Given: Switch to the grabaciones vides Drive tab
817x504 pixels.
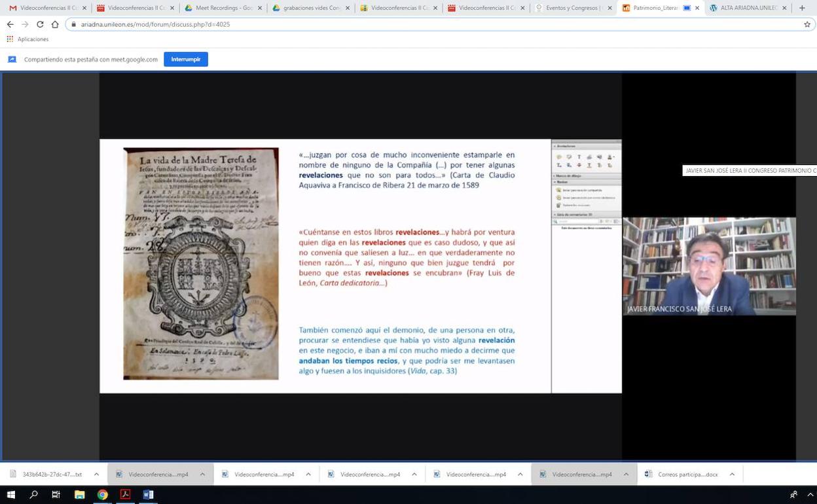Looking at the screenshot, I should pos(310,8).
